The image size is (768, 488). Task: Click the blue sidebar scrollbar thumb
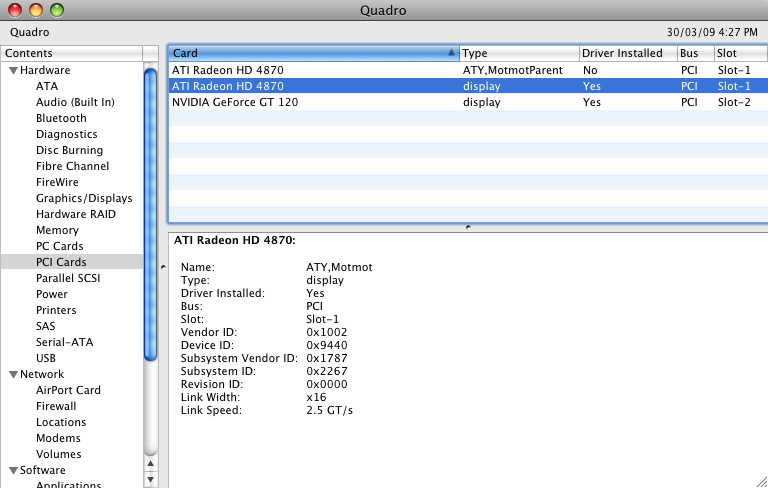tap(150, 215)
